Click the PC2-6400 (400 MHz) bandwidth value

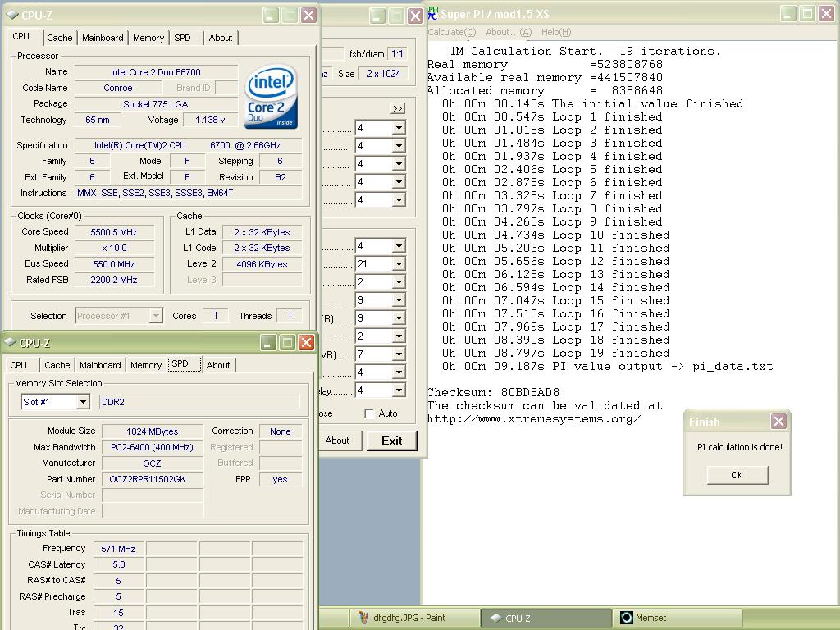click(x=153, y=447)
